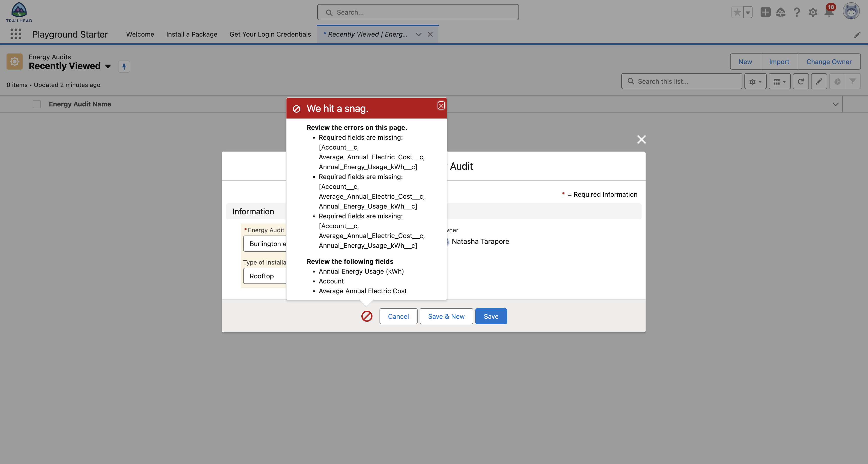The height and width of the screenshot is (464, 868).
Task: Click the notifications bell icon
Action: pos(829,12)
